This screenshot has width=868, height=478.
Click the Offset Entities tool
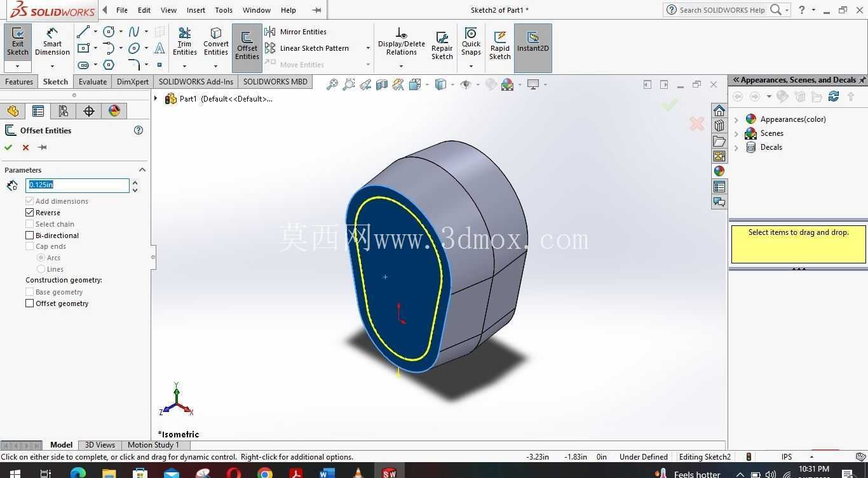(247, 48)
